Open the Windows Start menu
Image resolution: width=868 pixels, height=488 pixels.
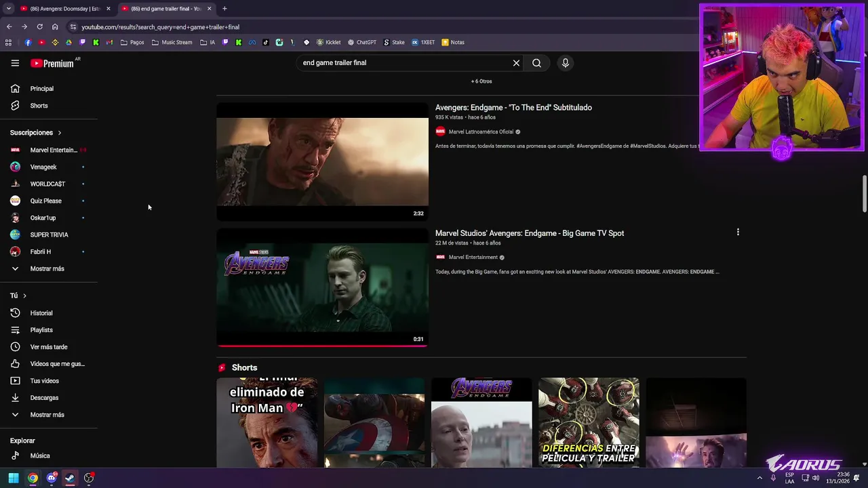[14, 478]
